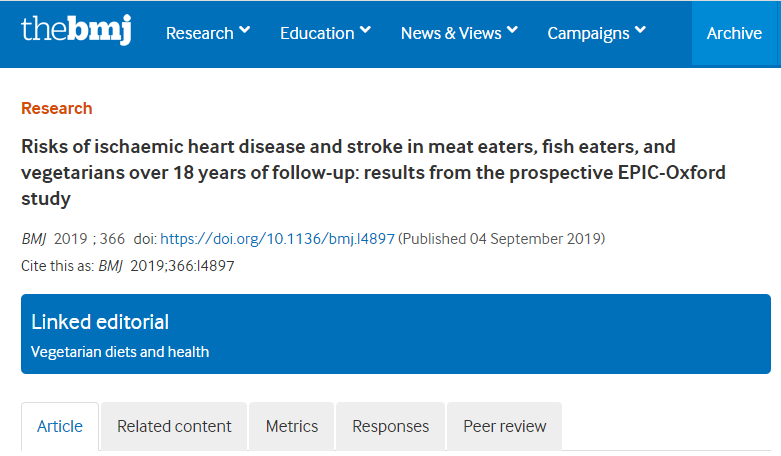Expand the Campaigns menu chevron

point(641,30)
